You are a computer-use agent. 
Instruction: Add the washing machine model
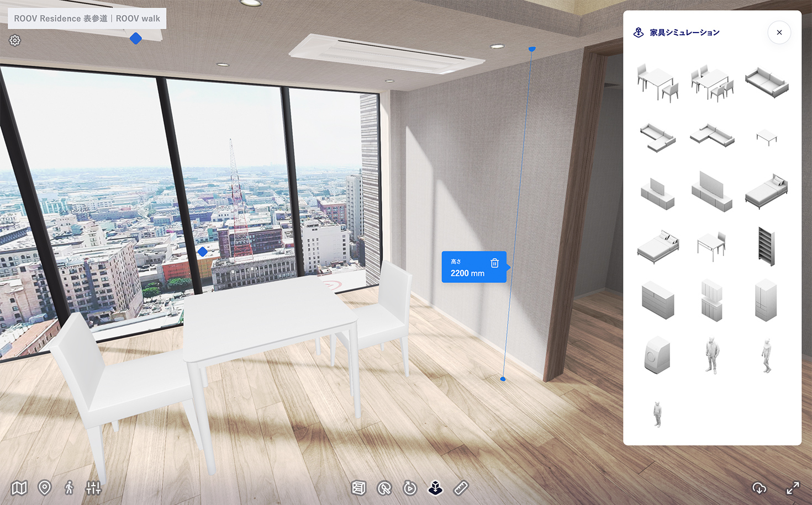pyautogui.click(x=657, y=355)
